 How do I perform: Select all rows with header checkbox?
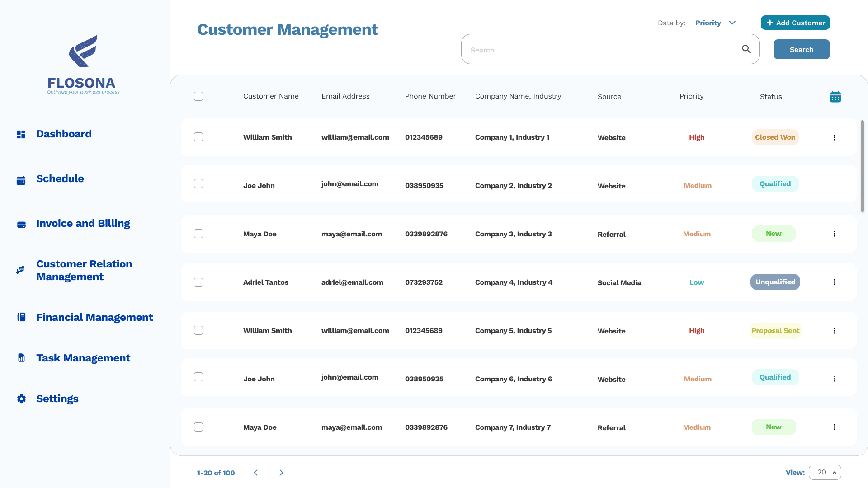coord(198,96)
